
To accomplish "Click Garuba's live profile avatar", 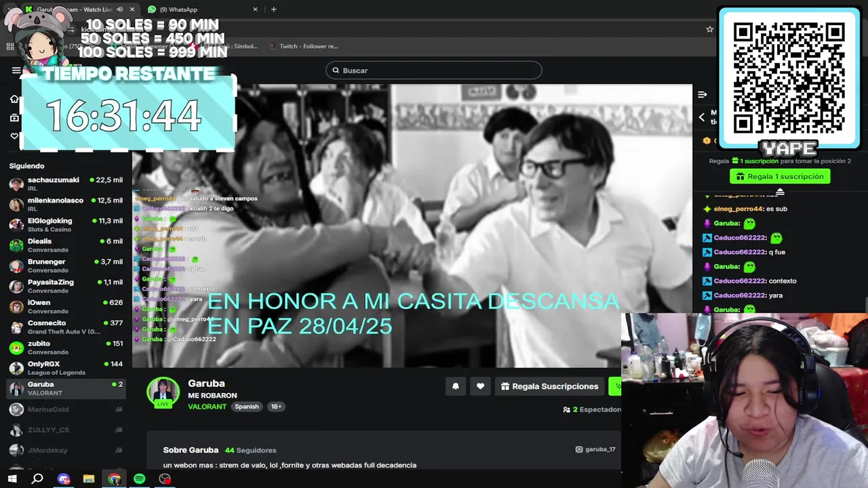I will pyautogui.click(x=163, y=392).
